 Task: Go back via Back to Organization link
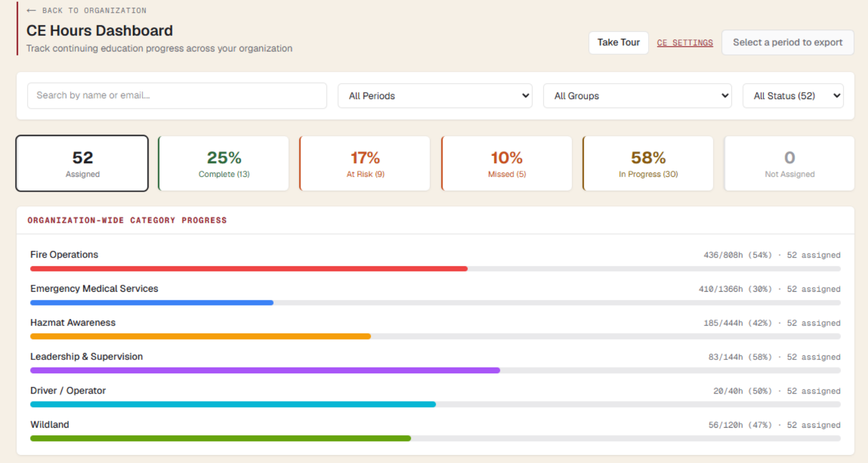[x=87, y=10]
